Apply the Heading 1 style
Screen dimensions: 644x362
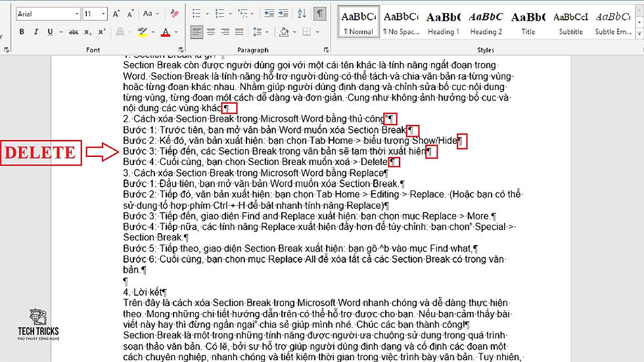(x=444, y=22)
